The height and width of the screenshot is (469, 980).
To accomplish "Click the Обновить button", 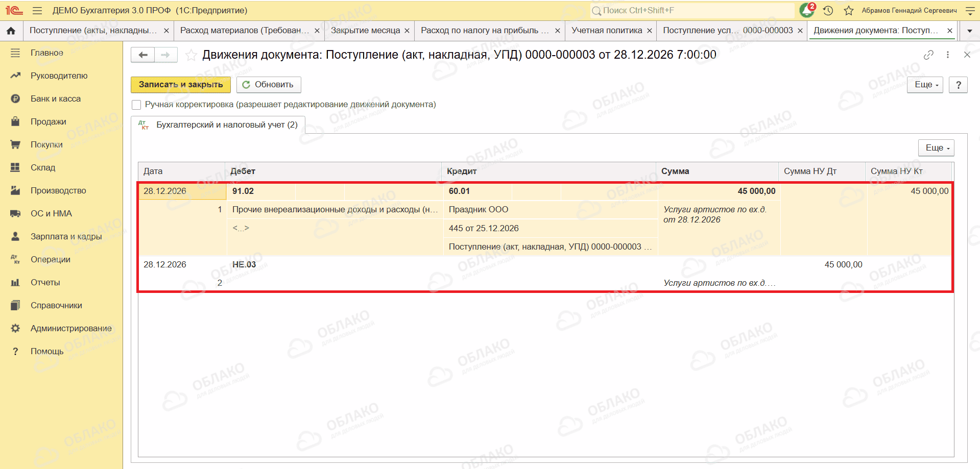I will coord(269,85).
